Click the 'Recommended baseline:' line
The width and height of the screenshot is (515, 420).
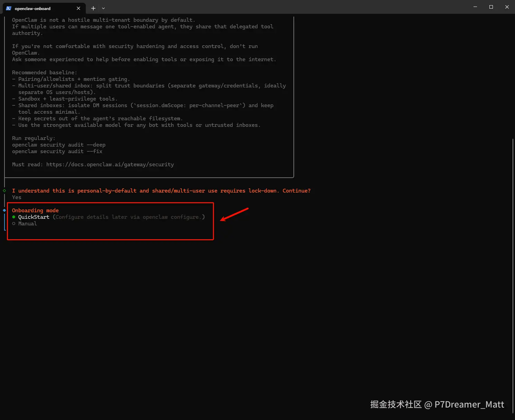coord(45,73)
